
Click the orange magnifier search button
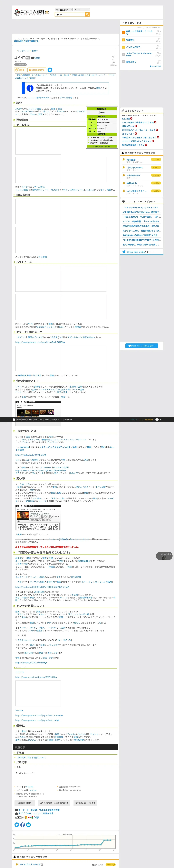(87, 14)
